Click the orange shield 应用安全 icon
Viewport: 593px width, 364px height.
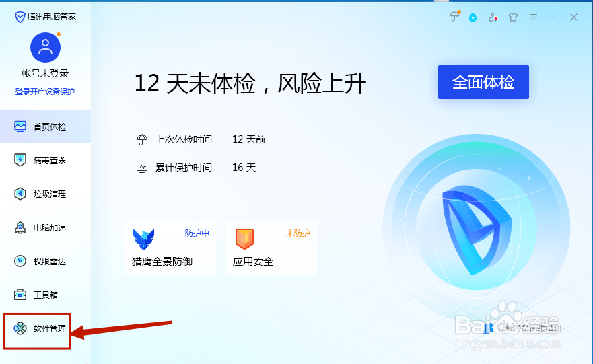click(x=245, y=239)
